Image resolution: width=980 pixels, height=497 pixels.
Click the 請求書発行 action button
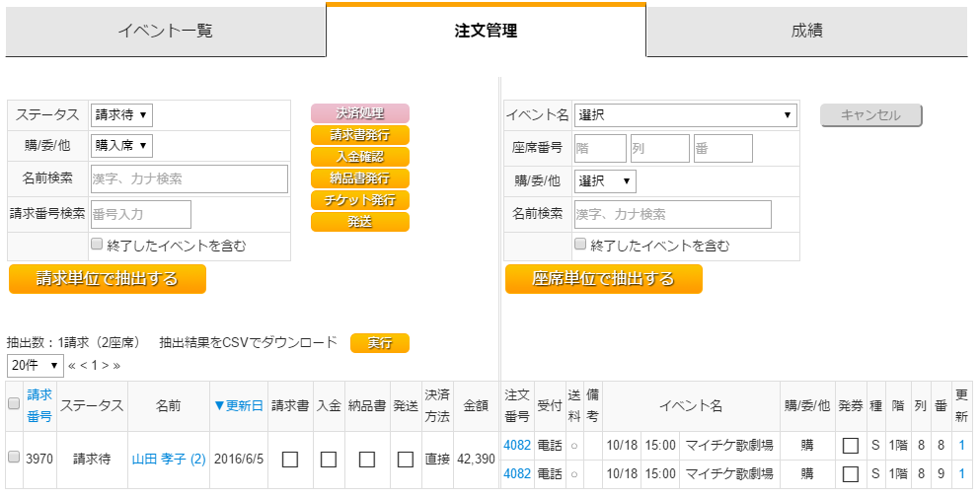[x=359, y=135]
